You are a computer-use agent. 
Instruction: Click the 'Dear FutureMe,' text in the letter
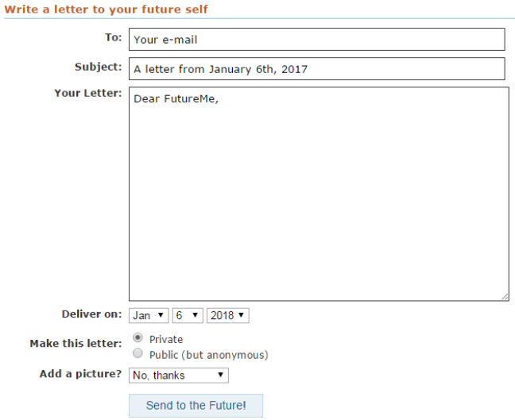pos(176,101)
